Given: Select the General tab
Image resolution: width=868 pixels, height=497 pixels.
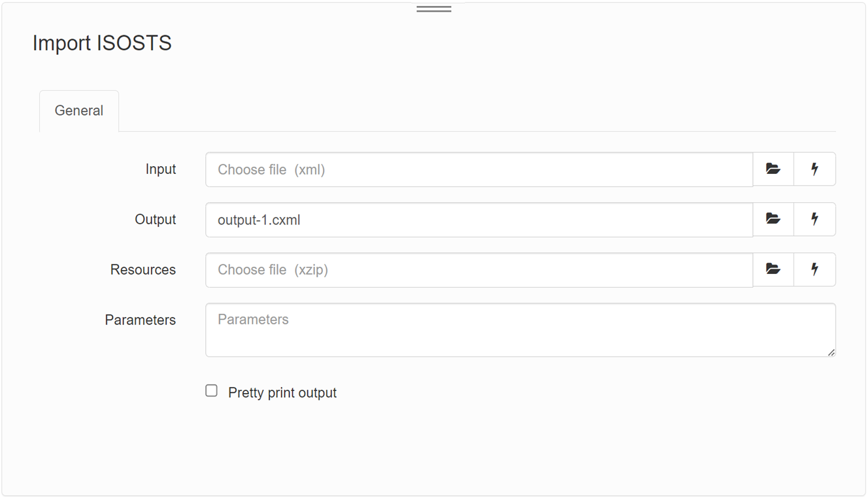Looking at the screenshot, I should (79, 111).
